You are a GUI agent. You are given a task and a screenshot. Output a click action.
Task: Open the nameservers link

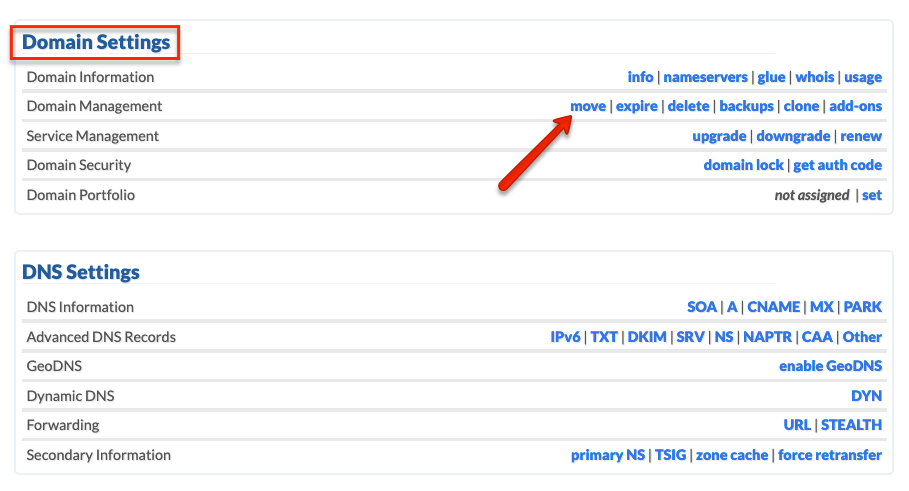705,77
